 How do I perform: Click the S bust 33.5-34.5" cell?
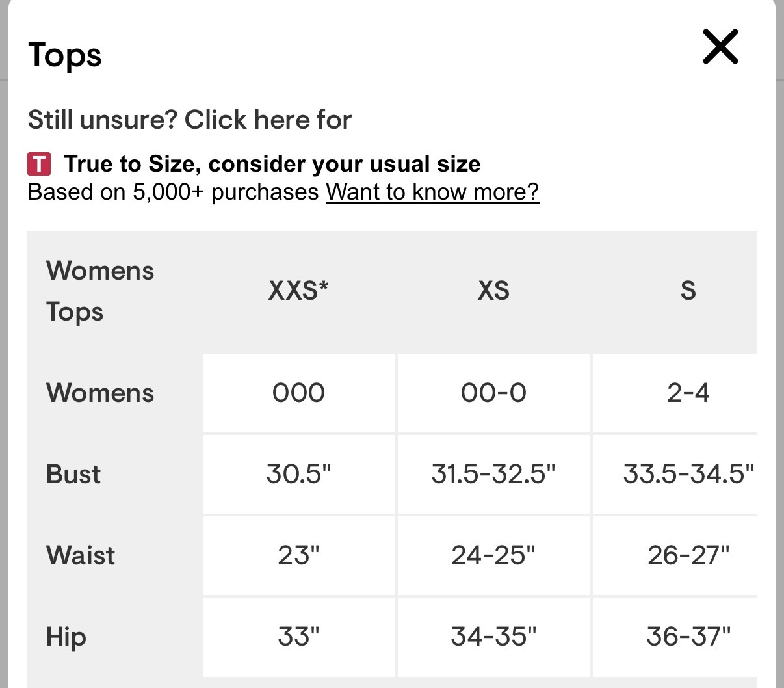(x=688, y=474)
